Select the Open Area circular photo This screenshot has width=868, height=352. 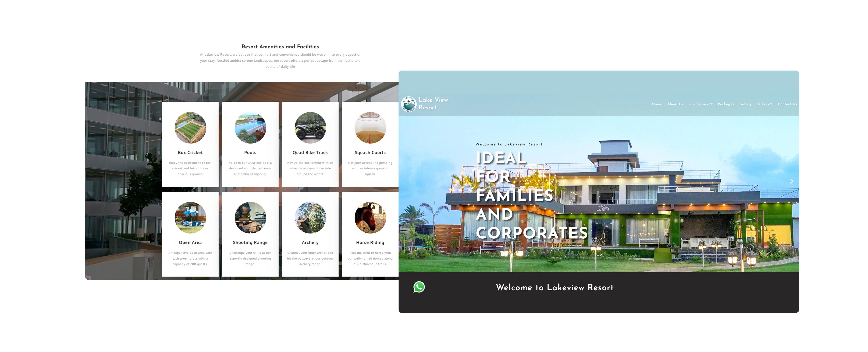[190, 218]
